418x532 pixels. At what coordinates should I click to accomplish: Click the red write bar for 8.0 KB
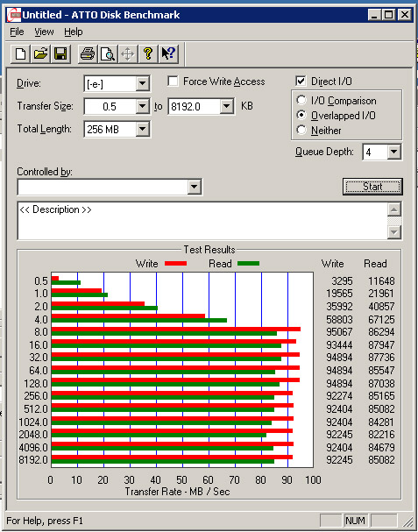176,330
